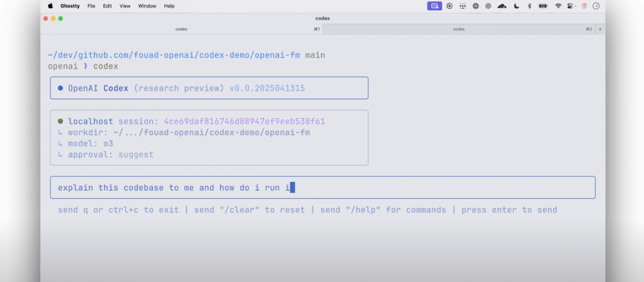The height and width of the screenshot is (282, 644).
Task: Click the 'main' git branch label
Action: pos(315,55)
